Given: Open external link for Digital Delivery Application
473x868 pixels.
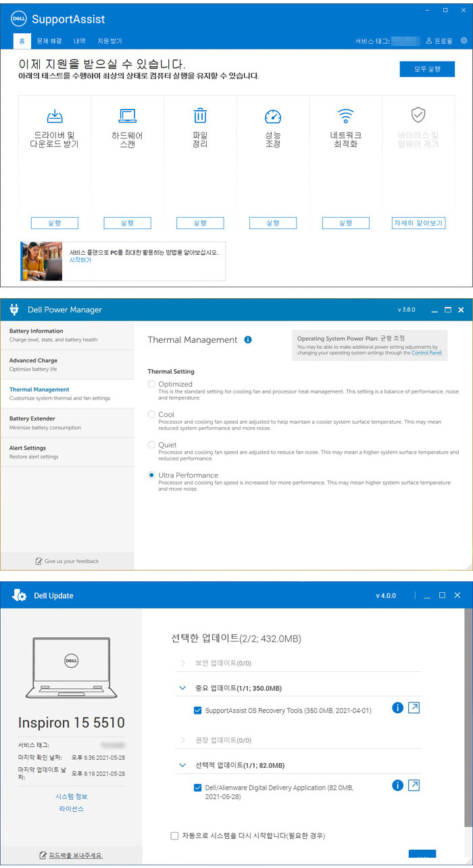Looking at the screenshot, I should [x=415, y=785].
